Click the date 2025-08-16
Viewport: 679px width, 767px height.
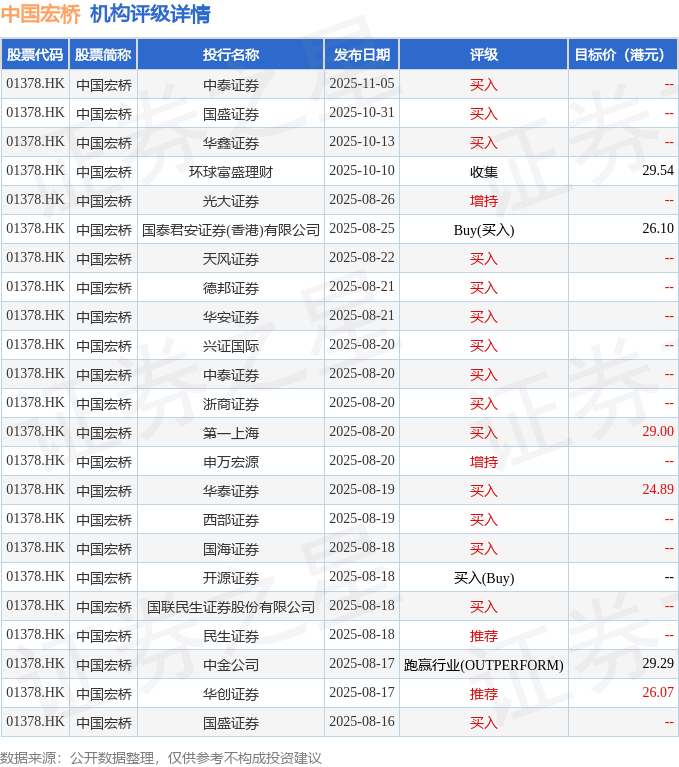point(362,722)
